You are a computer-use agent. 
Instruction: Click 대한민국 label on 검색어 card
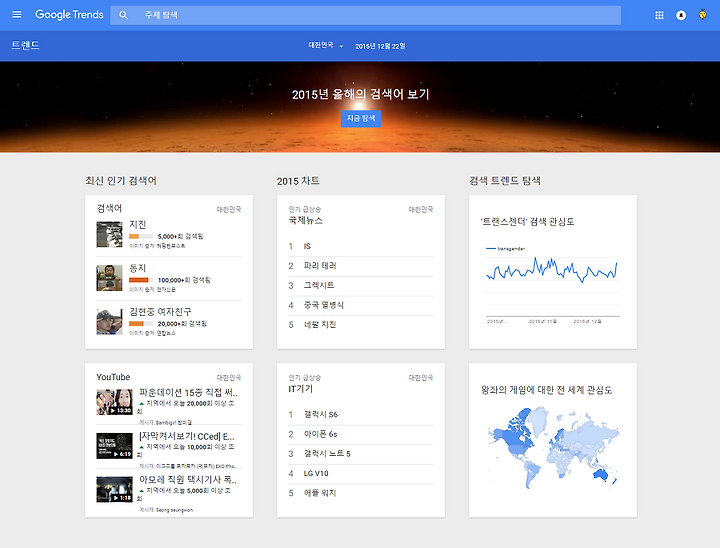point(229,209)
